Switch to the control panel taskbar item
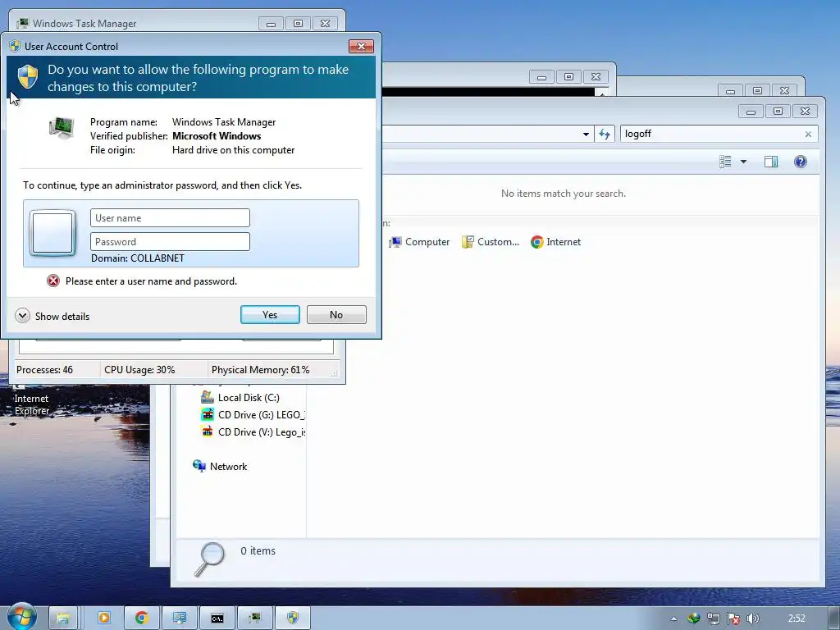 click(180, 619)
